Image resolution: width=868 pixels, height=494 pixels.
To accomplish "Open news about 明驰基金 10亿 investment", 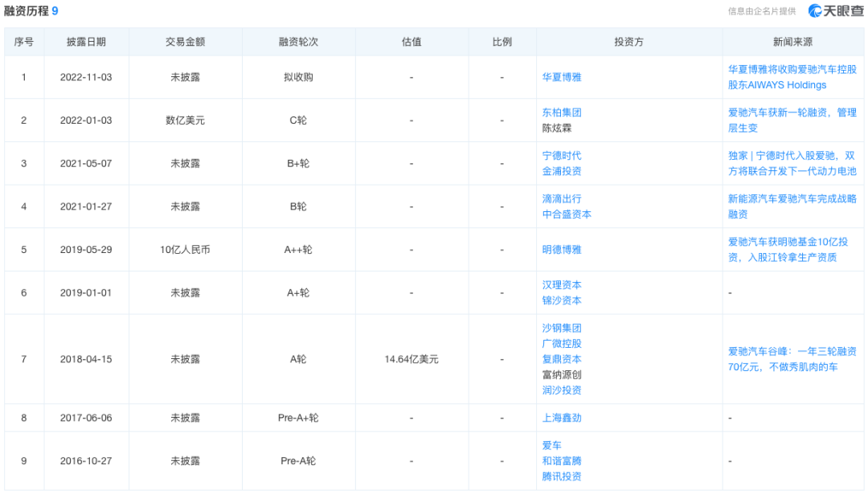I will (791, 249).
